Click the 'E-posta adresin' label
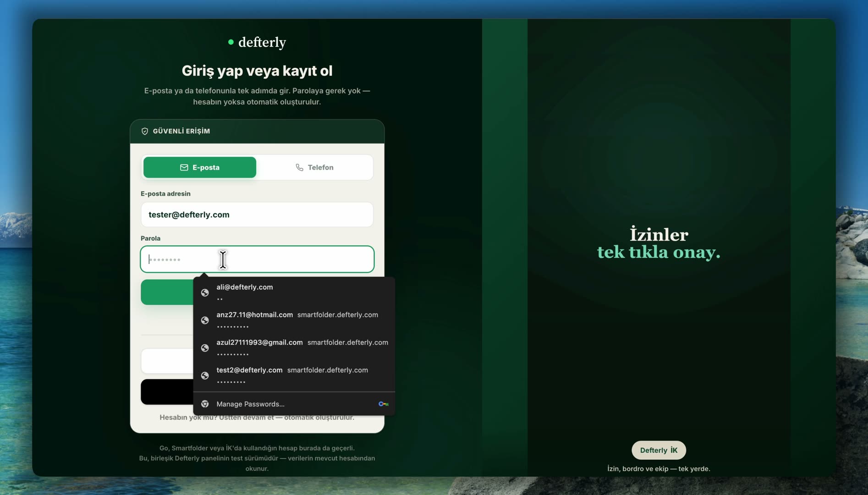Screen dimensions: 868x495 [x=165, y=193]
